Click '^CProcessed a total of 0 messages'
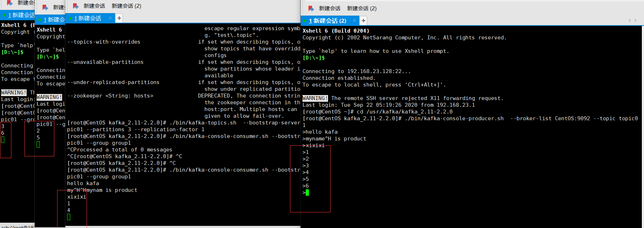 pyautogui.click(x=120, y=150)
